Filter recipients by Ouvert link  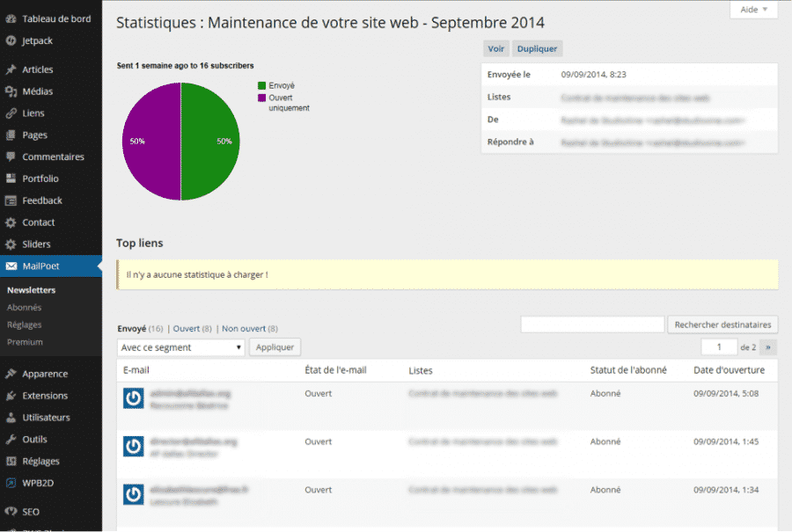coord(186,329)
